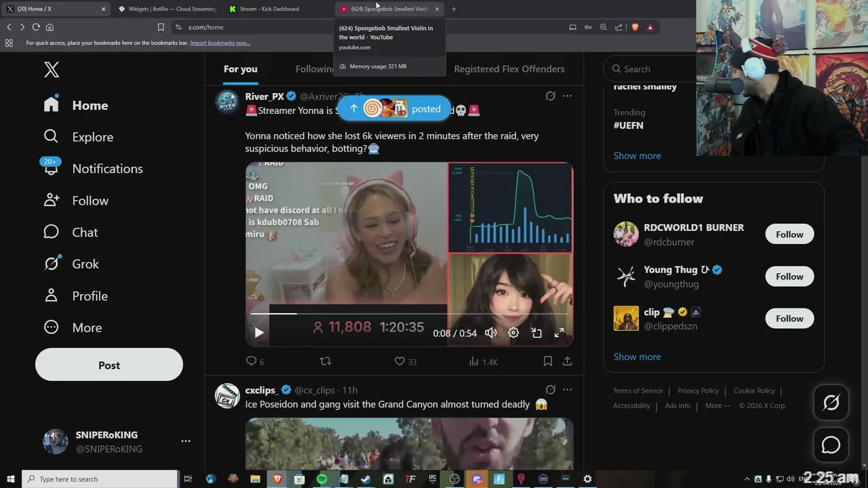
Task: Open the floating chat messages button
Action: (831, 445)
